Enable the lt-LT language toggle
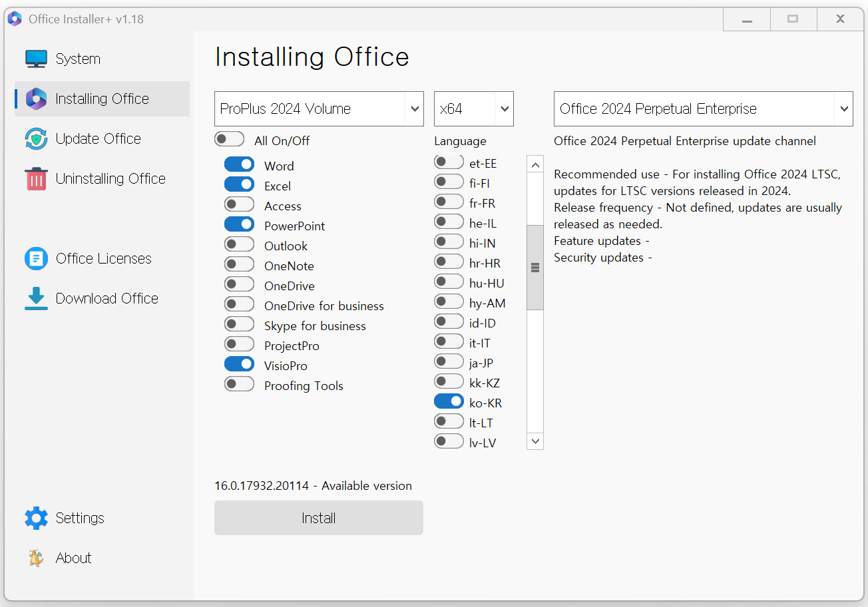The image size is (868, 607). 449,421
